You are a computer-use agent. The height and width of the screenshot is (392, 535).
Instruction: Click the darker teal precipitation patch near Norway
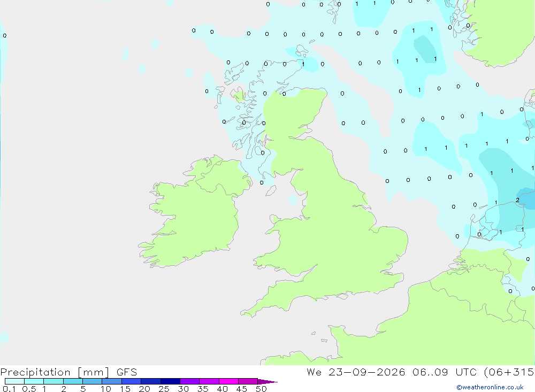coord(425,50)
